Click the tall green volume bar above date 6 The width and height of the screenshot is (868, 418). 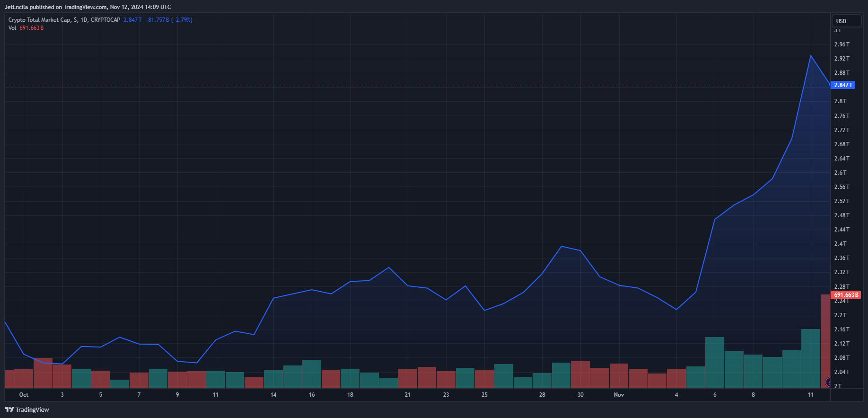point(715,362)
